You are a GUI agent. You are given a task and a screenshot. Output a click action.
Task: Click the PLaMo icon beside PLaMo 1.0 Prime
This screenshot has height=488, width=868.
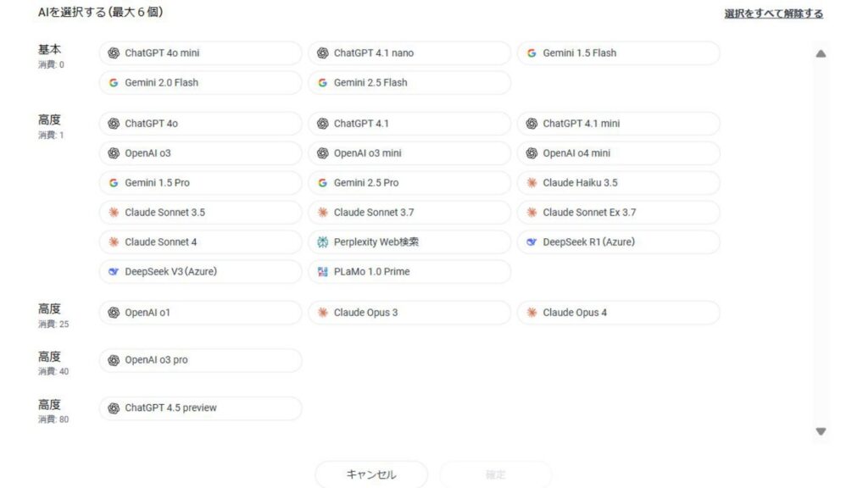click(x=323, y=272)
